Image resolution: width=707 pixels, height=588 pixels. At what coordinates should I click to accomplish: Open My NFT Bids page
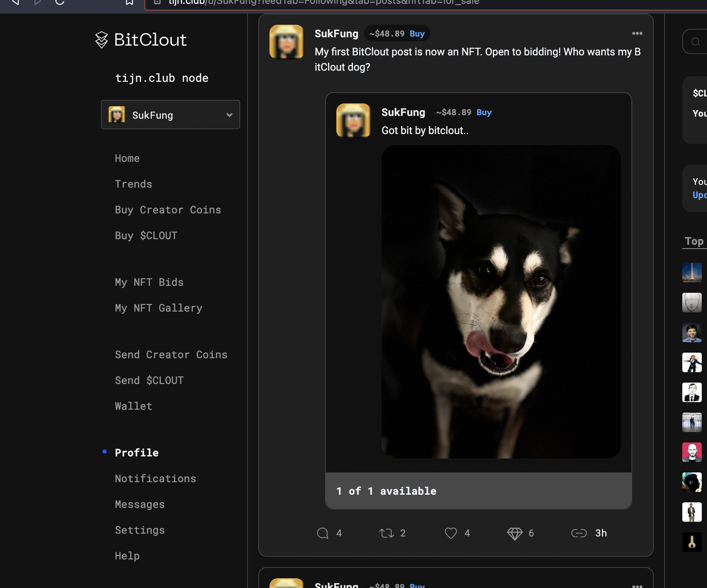click(149, 282)
